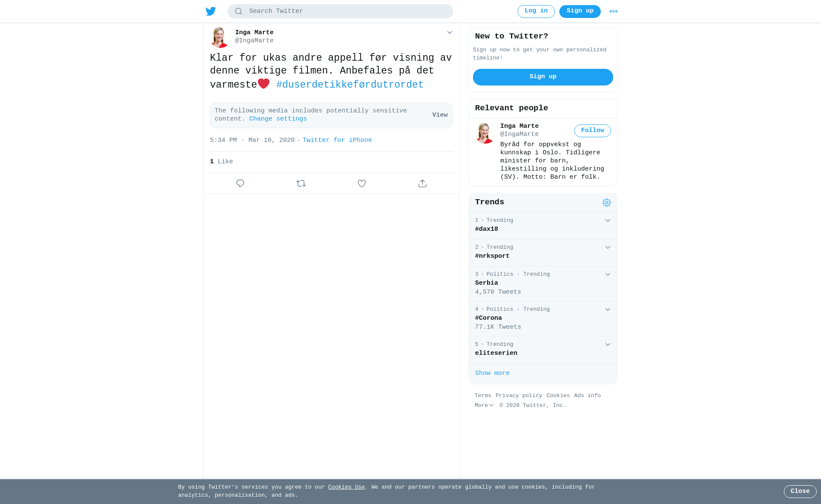Focus the Search Twitter field
This screenshot has width=821, height=504.
point(340,12)
